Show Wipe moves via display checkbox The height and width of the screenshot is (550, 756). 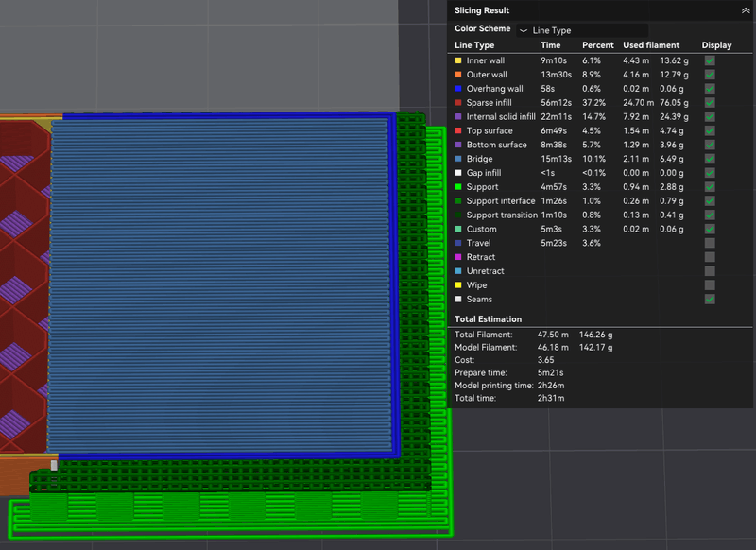(710, 284)
